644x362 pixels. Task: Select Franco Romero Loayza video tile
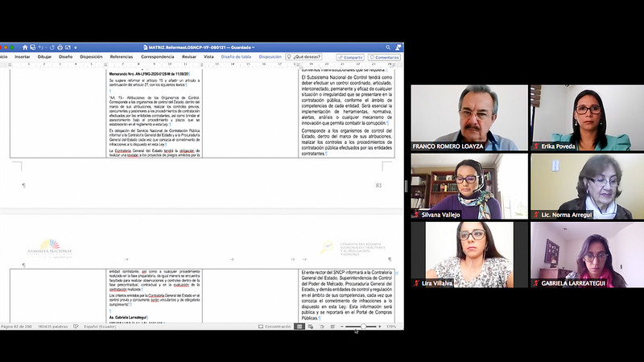(469, 117)
